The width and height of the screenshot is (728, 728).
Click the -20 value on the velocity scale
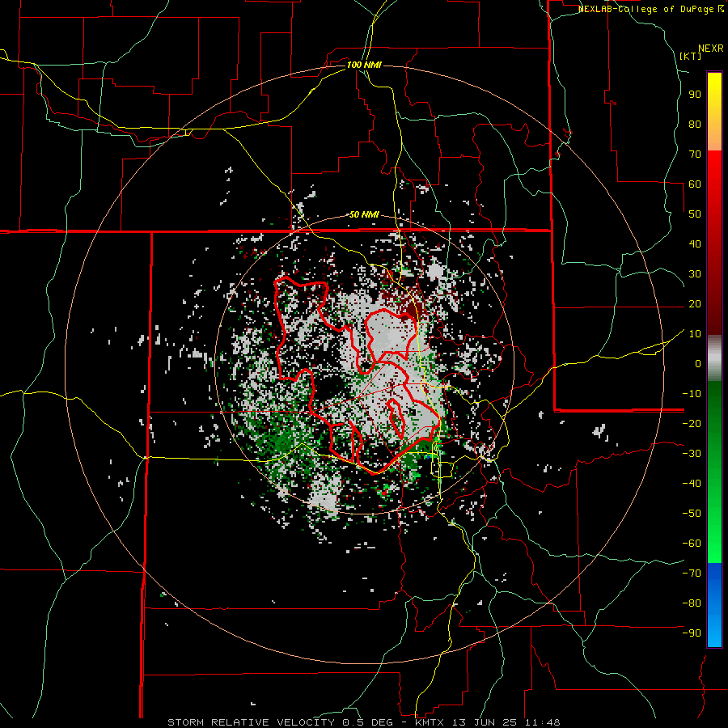click(x=692, y=423)
